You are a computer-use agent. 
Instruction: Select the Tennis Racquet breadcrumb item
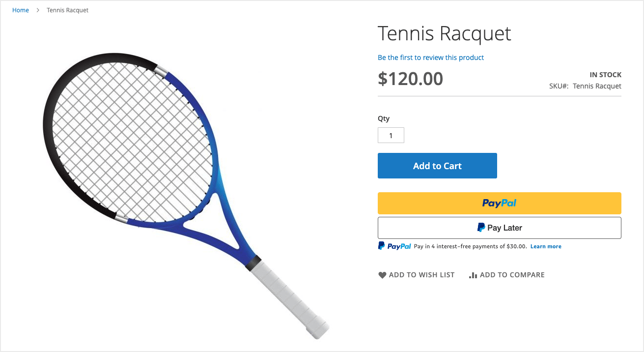67,10
